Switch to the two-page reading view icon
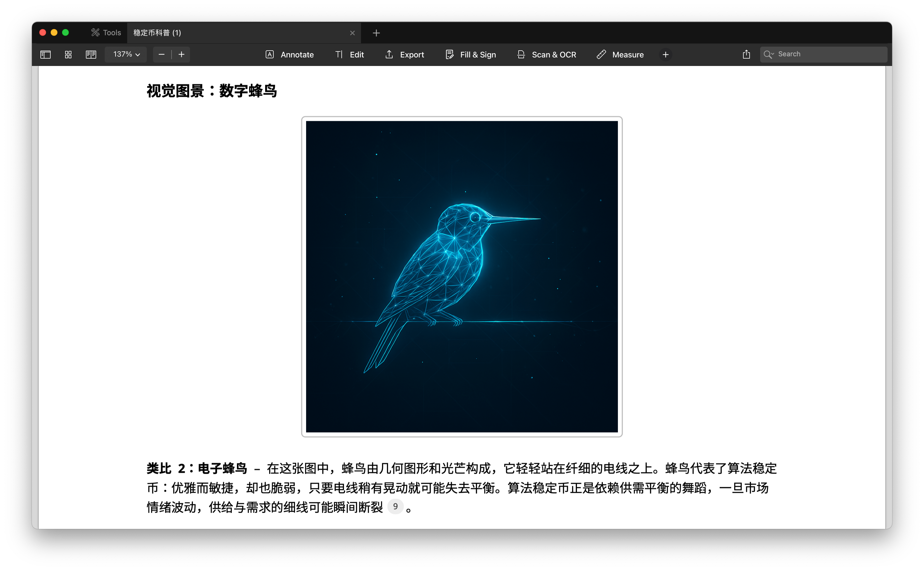Image resolution: width=924 pixels, height=571 pixels. coord(91,54)
